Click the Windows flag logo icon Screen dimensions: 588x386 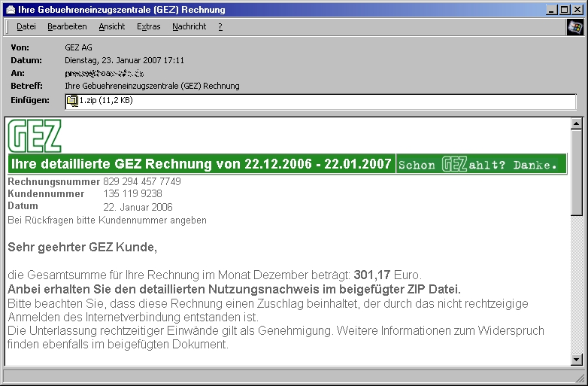tap(575, 26)
